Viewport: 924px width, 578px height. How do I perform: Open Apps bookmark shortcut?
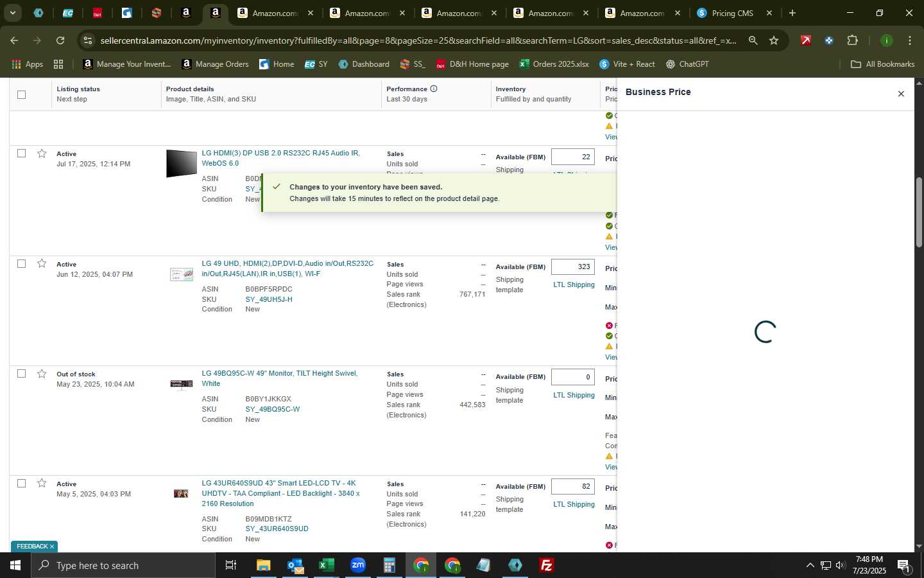tap(28, 64)
